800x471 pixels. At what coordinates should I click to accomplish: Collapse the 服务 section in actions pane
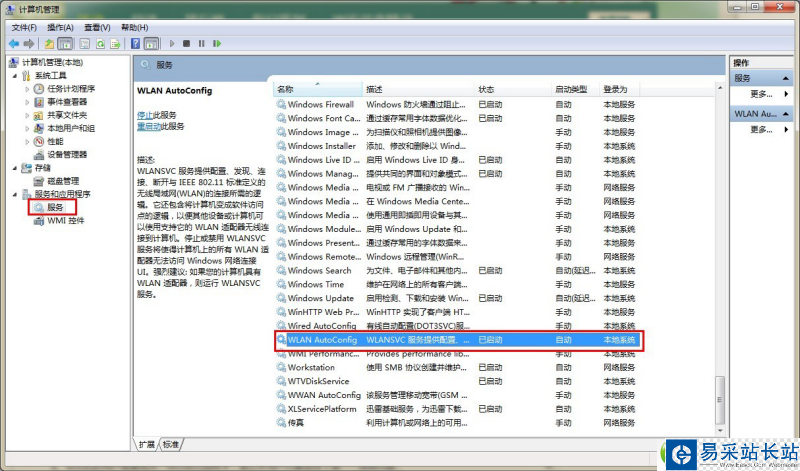pos(786,79)
